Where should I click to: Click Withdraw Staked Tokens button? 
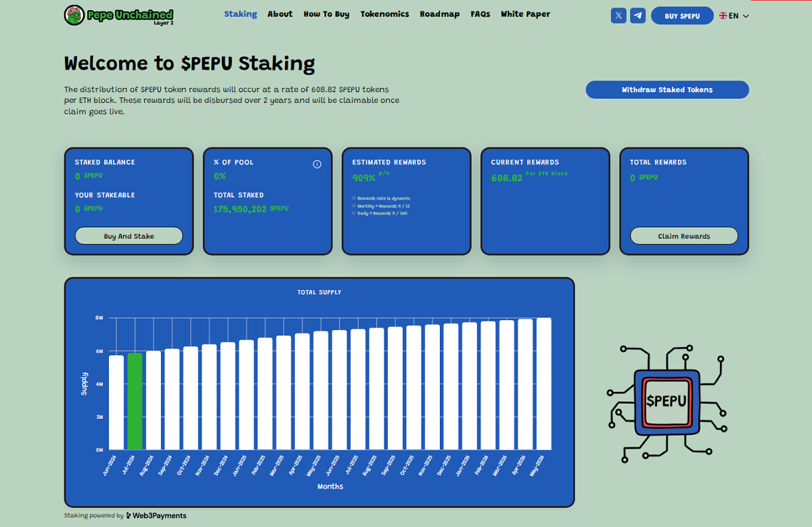pyautogui.click(x=667, y=89)
